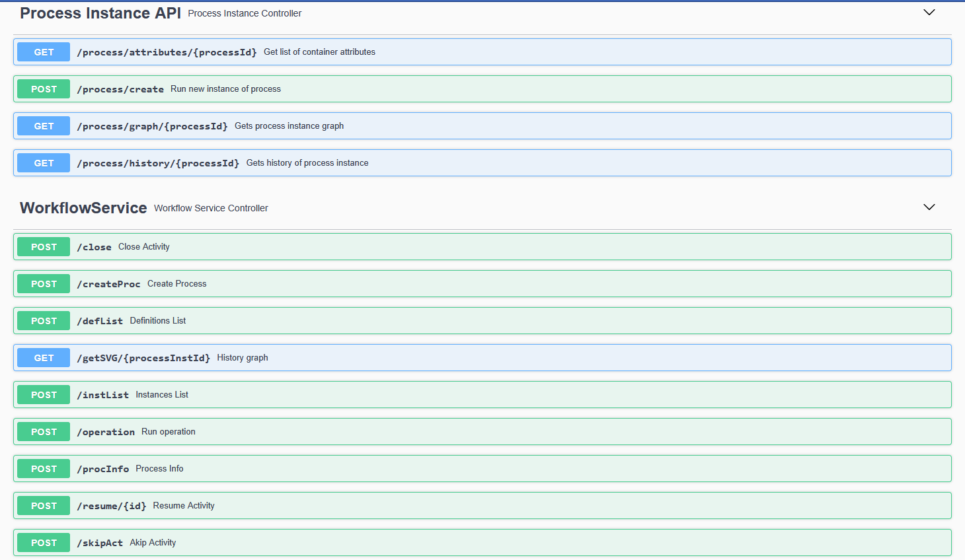
Task: Click the POST badge for /procInfo
Action: [44, 469]
